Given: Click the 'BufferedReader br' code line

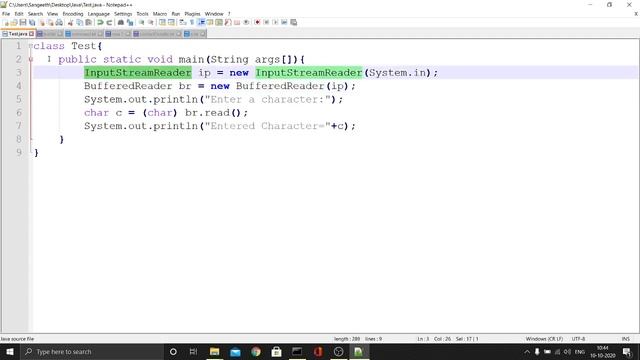Looking at the screenshot, I should [220, 86].
